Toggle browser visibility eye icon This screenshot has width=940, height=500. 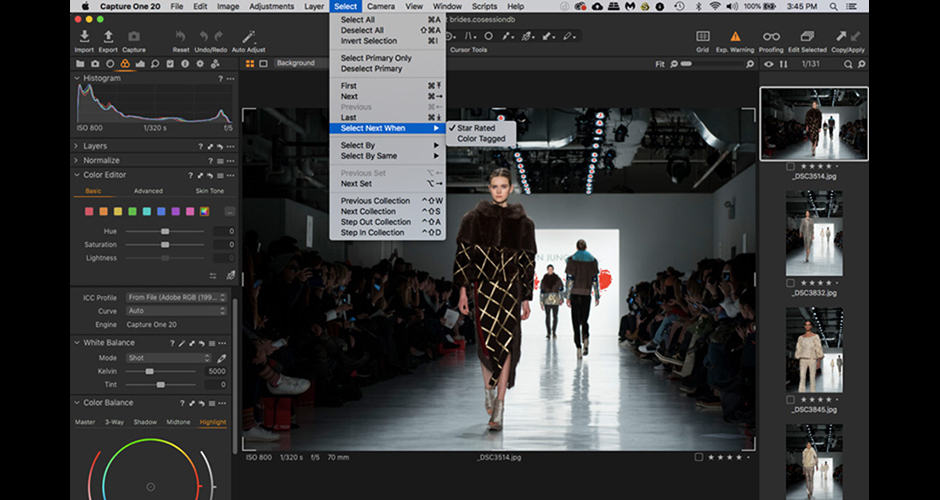769,64
